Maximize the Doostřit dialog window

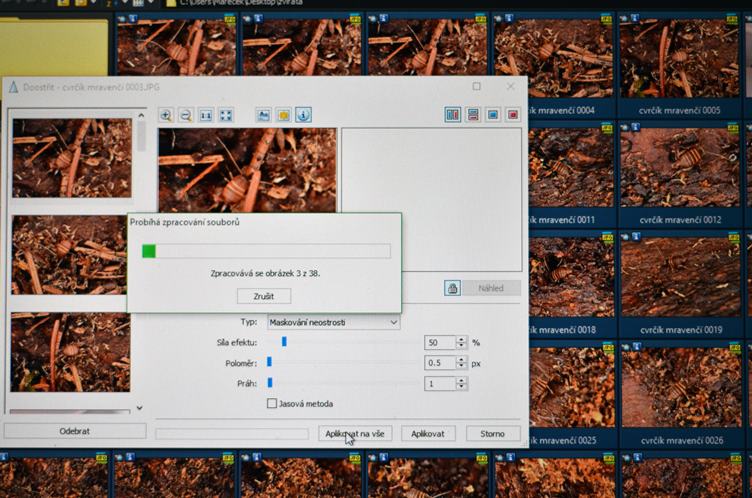pos(476,86)
